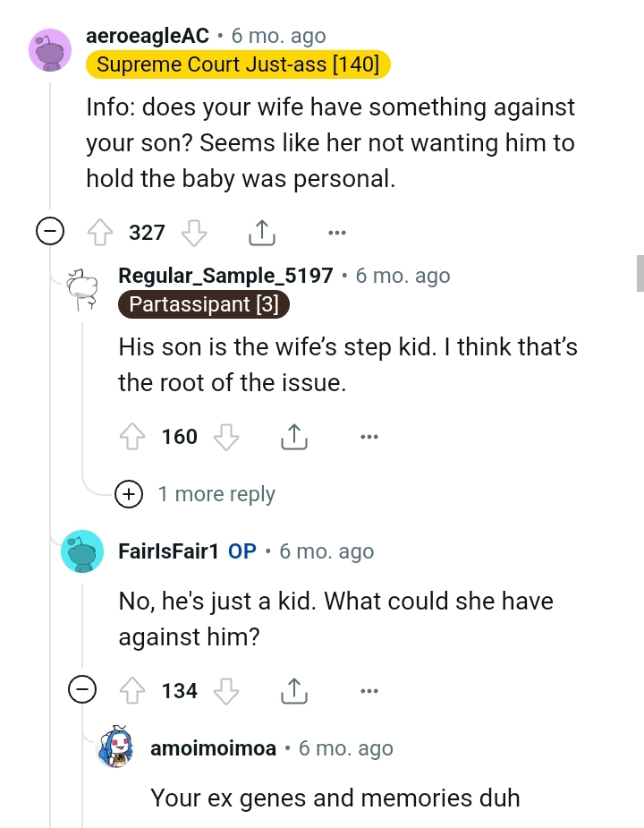Select the Partassipant flair badge
The height and width of the screenshot is (828, 644).
point(203,304)
